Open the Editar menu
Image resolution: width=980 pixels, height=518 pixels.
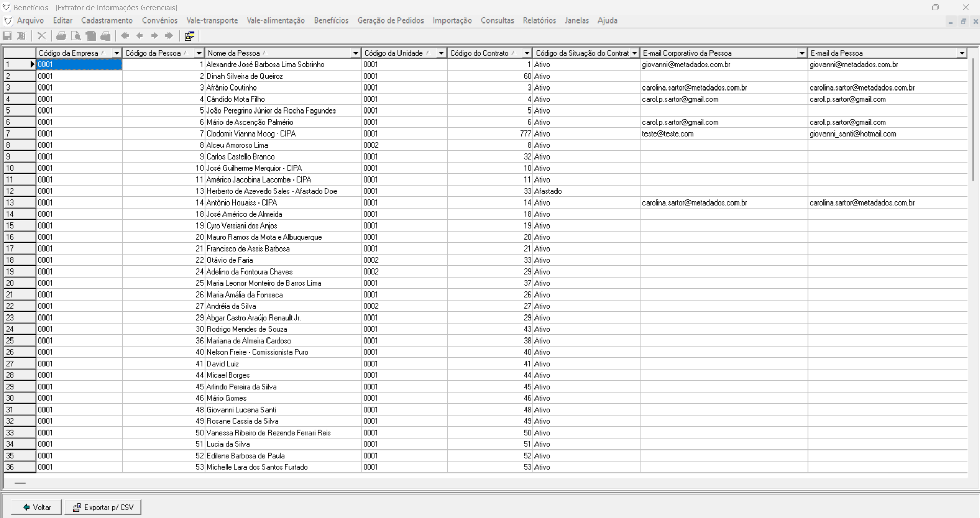(62, 21)
